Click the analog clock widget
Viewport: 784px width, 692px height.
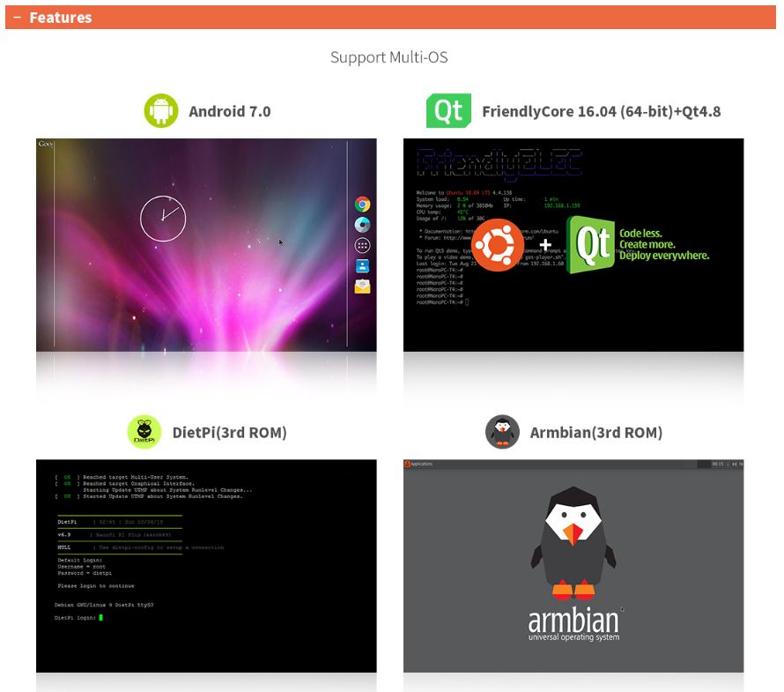(163, 218)
